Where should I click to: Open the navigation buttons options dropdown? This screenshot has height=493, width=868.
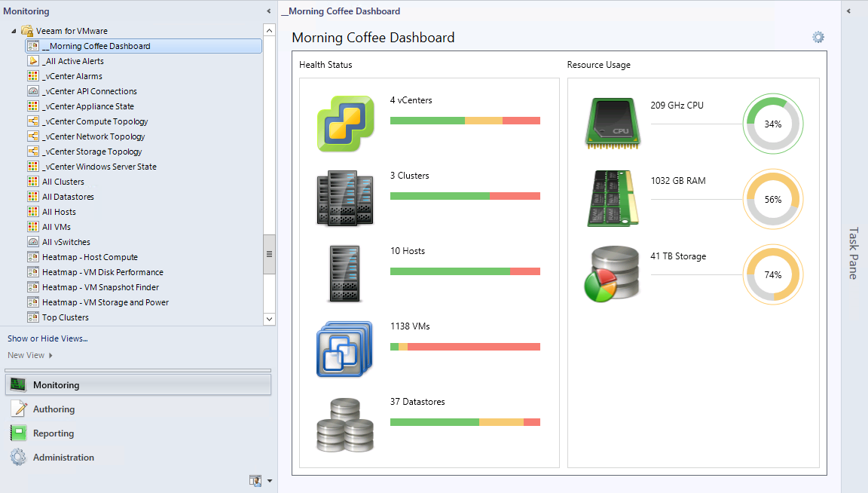(270, 480)
